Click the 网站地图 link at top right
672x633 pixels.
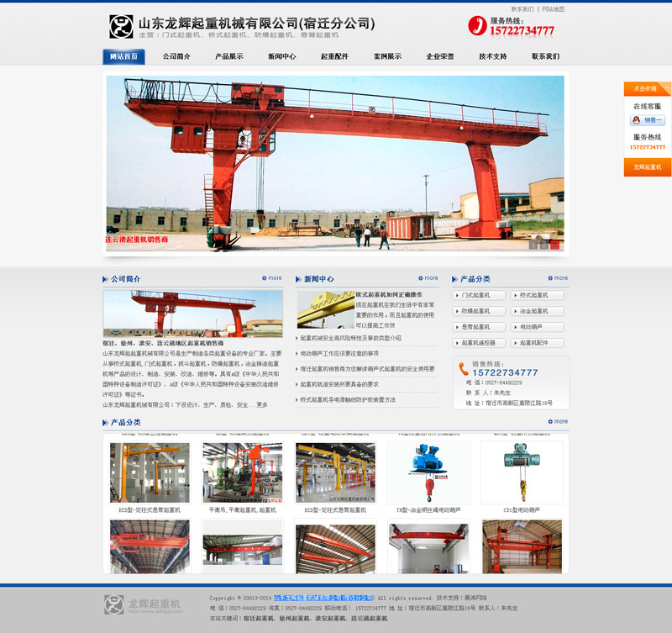coord(553,8)
